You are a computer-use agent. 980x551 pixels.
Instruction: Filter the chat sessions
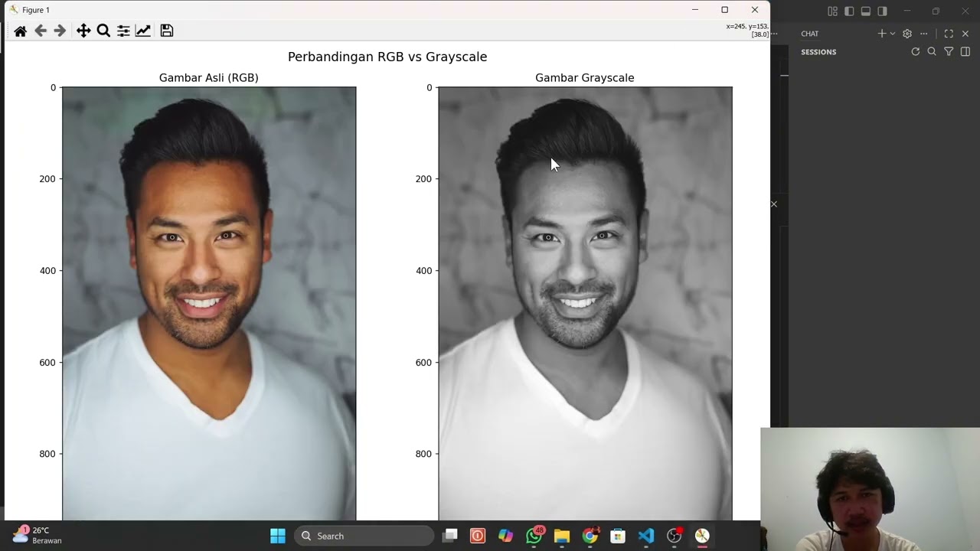click(949, 51)
